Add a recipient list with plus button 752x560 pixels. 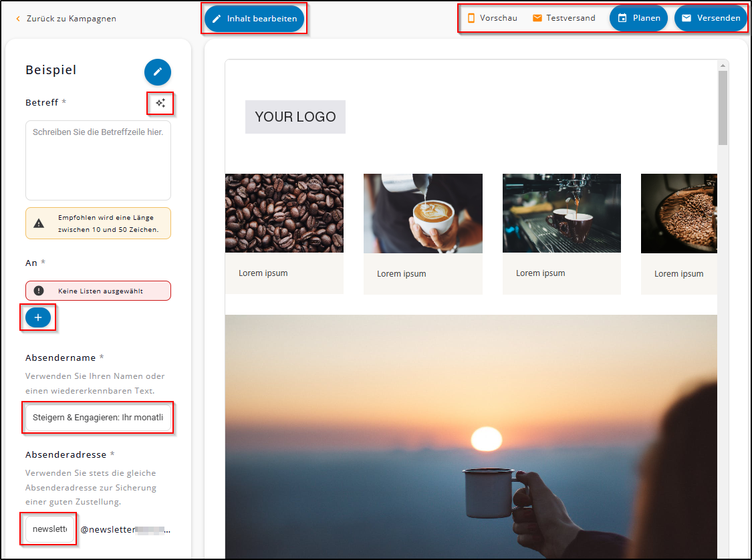[x=38, y=317]
